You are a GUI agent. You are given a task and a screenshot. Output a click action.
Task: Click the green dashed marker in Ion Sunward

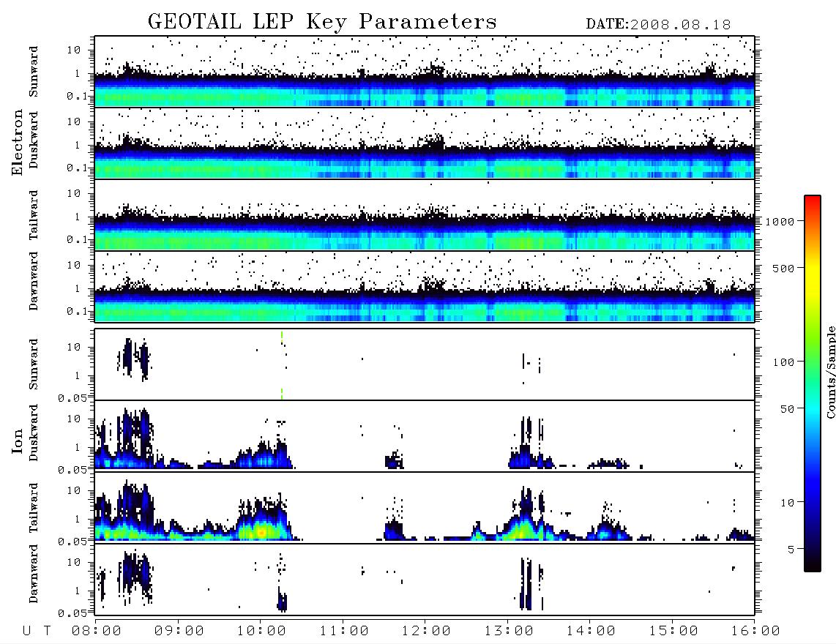click(x=282, y=364)
